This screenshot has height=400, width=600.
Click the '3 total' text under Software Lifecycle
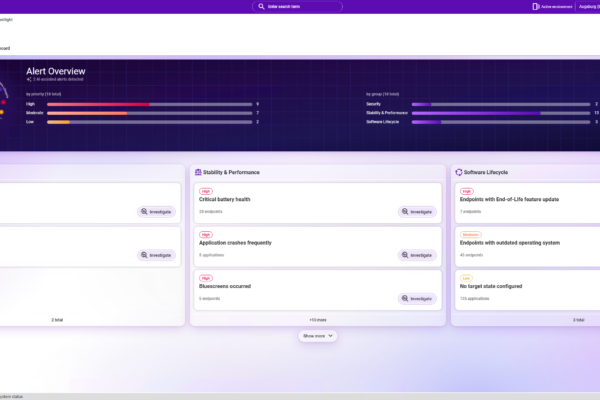tap(579, 320)
